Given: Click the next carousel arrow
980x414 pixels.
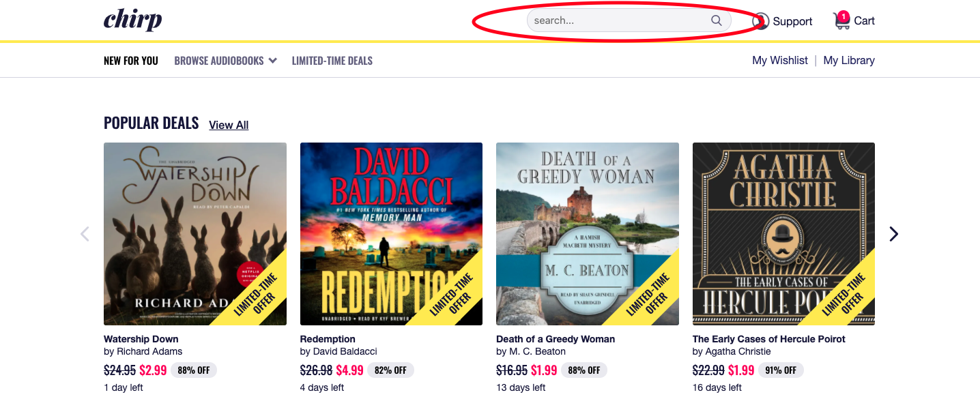Looking at the screenshot, I should click(x=893, y=234).
